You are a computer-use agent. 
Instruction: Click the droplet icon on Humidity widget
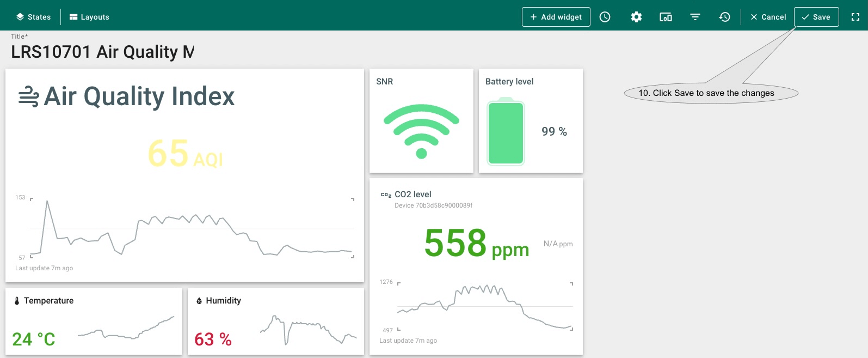199,301
